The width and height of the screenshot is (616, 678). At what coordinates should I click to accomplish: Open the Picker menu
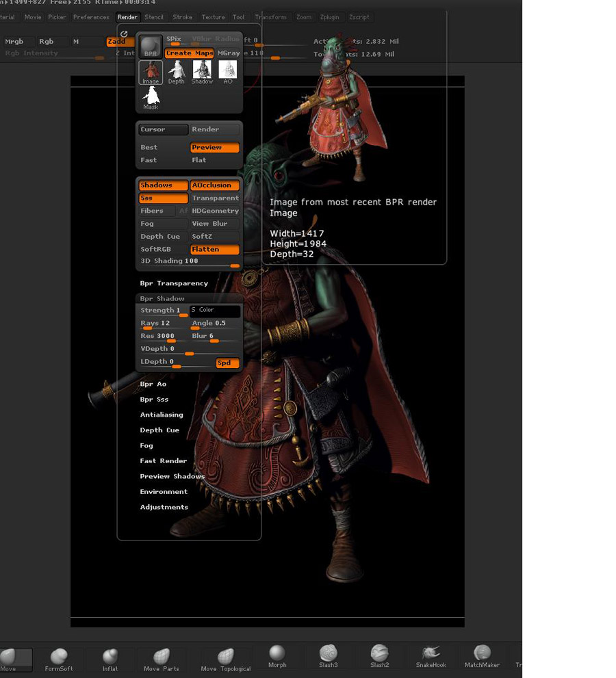[57, 17]
